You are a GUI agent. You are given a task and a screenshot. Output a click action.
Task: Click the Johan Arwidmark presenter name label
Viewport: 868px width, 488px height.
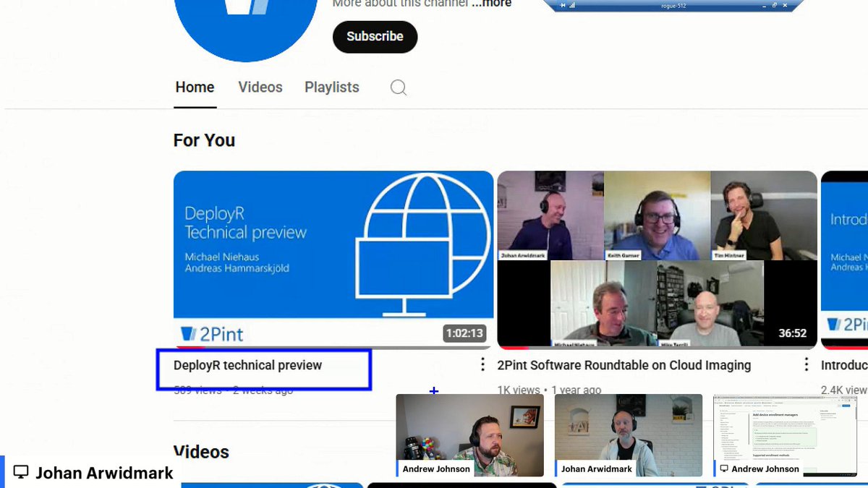(104, 473)
